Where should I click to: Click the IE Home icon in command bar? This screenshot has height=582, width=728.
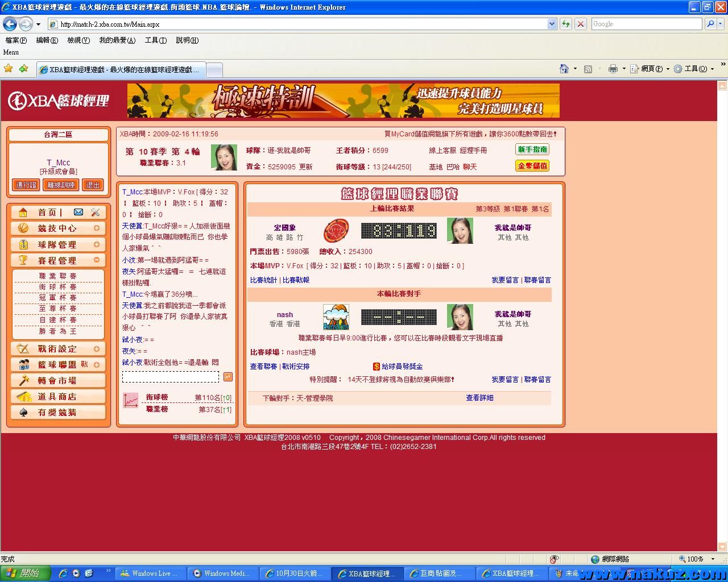(564, 69)
